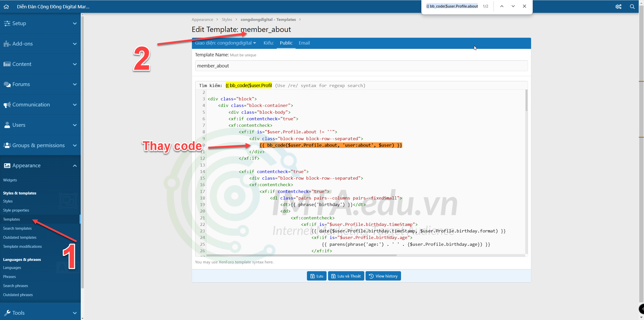This screenshot has height=320, width=644.
Task: Click the View history button
Action: click(383, 276)
